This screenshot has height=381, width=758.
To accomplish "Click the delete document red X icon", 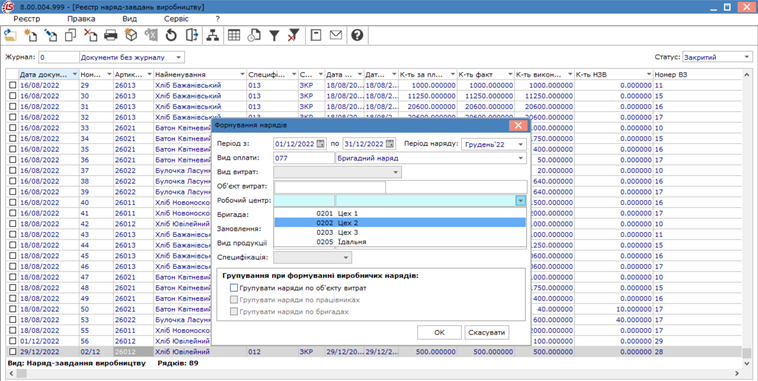I will coord(90,35).
